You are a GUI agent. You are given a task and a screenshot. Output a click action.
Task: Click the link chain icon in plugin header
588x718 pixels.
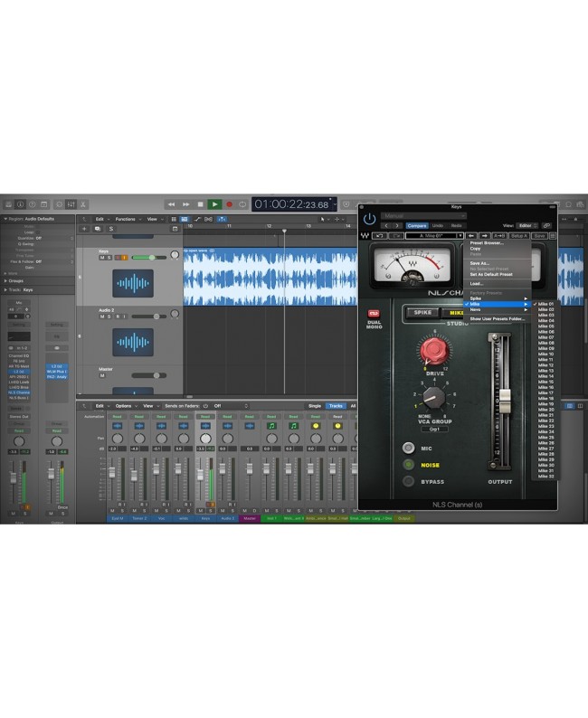click(546, 226)
